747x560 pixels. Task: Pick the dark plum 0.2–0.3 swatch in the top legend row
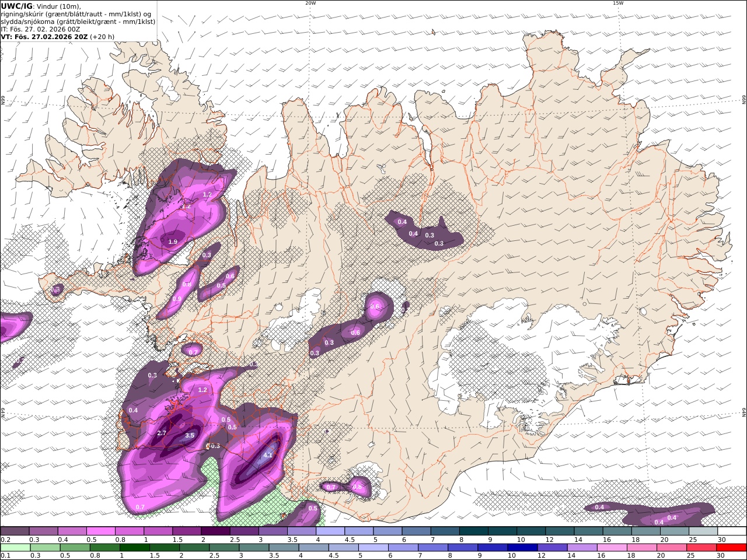tap(15, 531)
